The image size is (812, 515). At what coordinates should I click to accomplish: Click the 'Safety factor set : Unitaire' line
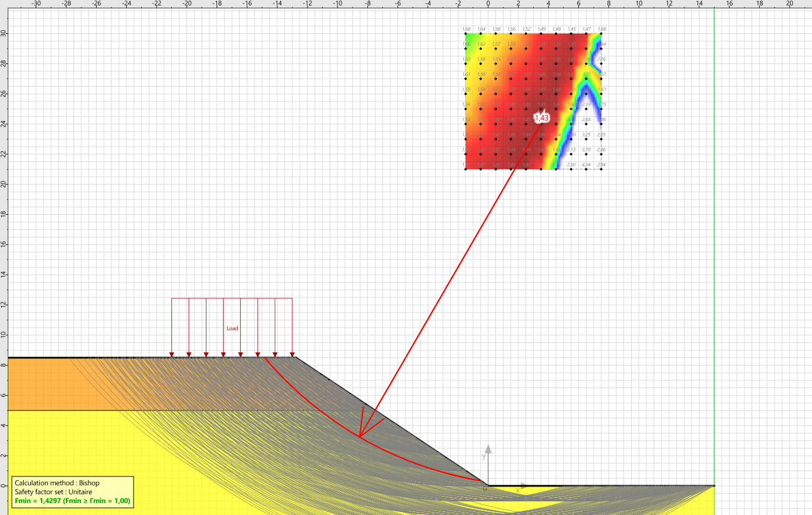[x=53, y=492]
